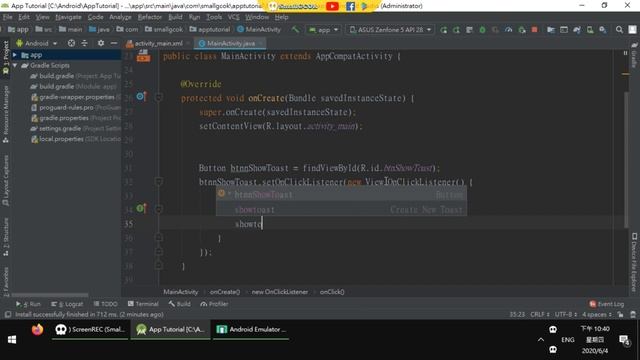Viewport: 640px width, 360px height.
Task: Open the ASUS Zenfone 5 API 28 device dropdown
Action: tap(391, 30)
